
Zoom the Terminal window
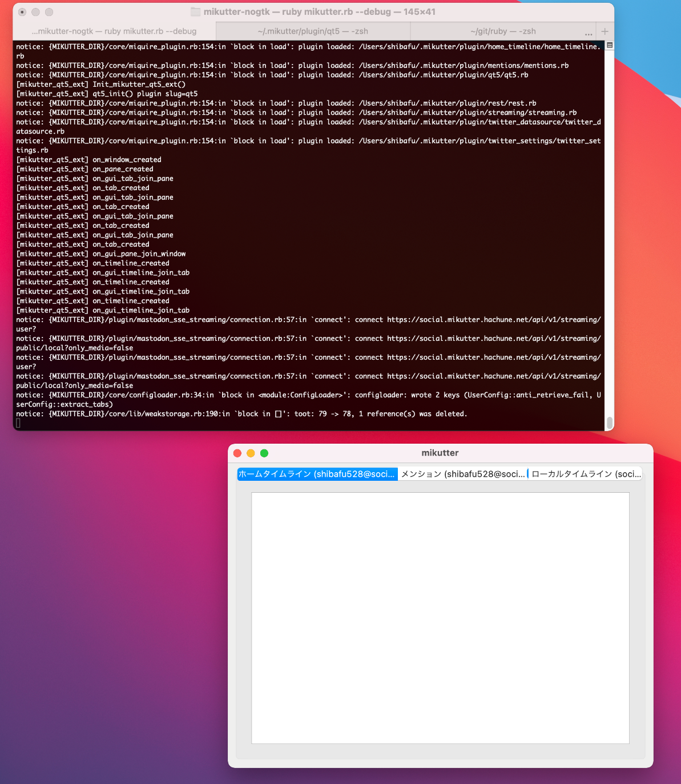(x=49, y=12)
